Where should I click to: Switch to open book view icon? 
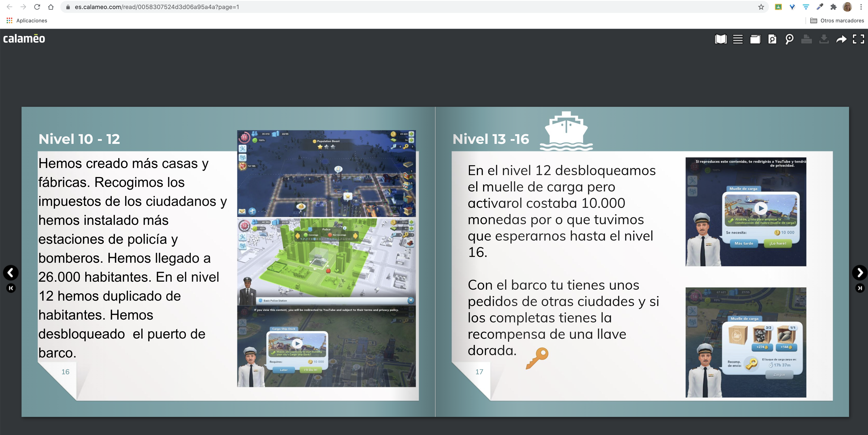720,39
